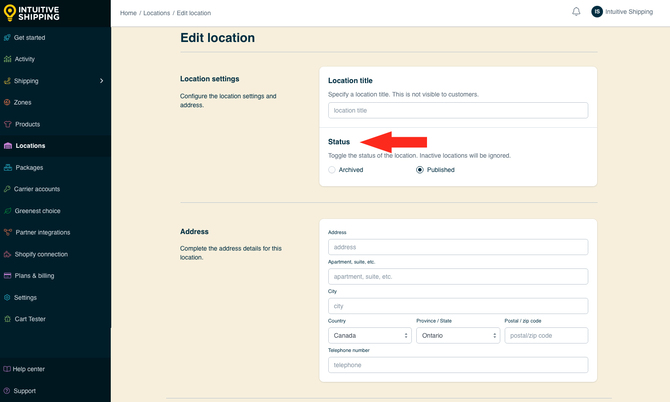Viewport: 670px width, 402px height.
Task: Click the Zones globe icon
Action: [7, 103]
